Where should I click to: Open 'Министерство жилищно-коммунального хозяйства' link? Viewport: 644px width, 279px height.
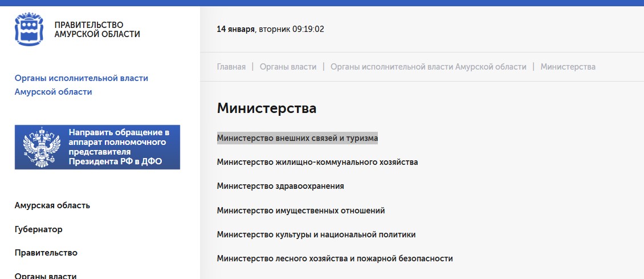point(317,162)
